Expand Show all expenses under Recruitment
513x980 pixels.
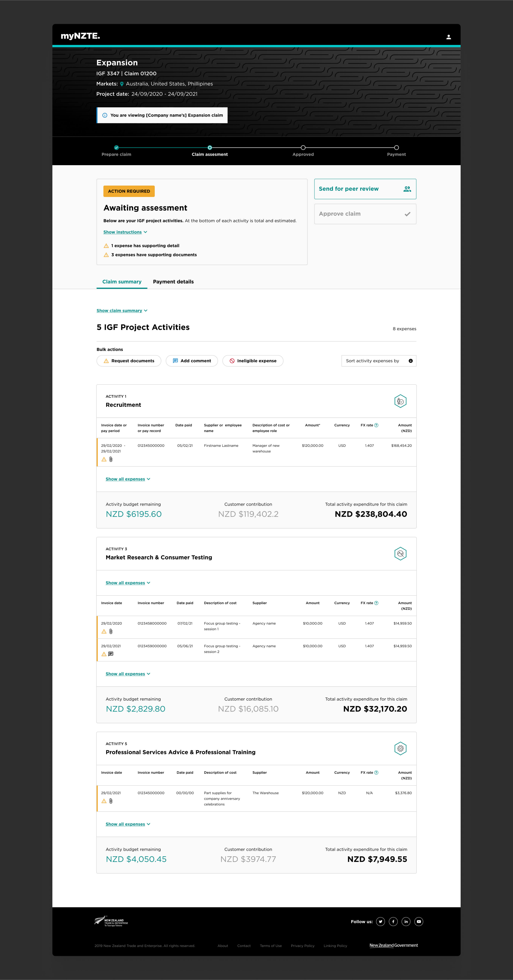coord(128,479)
